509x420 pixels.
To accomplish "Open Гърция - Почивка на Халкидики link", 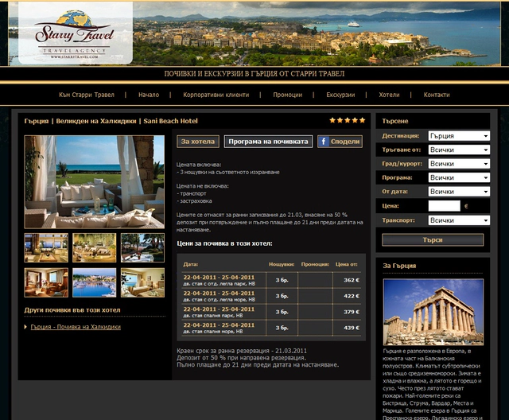I will coord(76,327).
